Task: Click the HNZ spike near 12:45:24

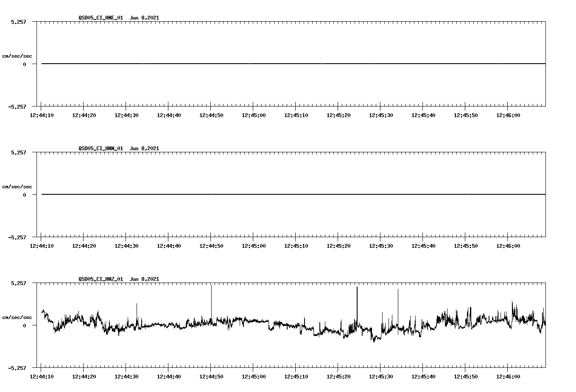Action: pos(357,305)
